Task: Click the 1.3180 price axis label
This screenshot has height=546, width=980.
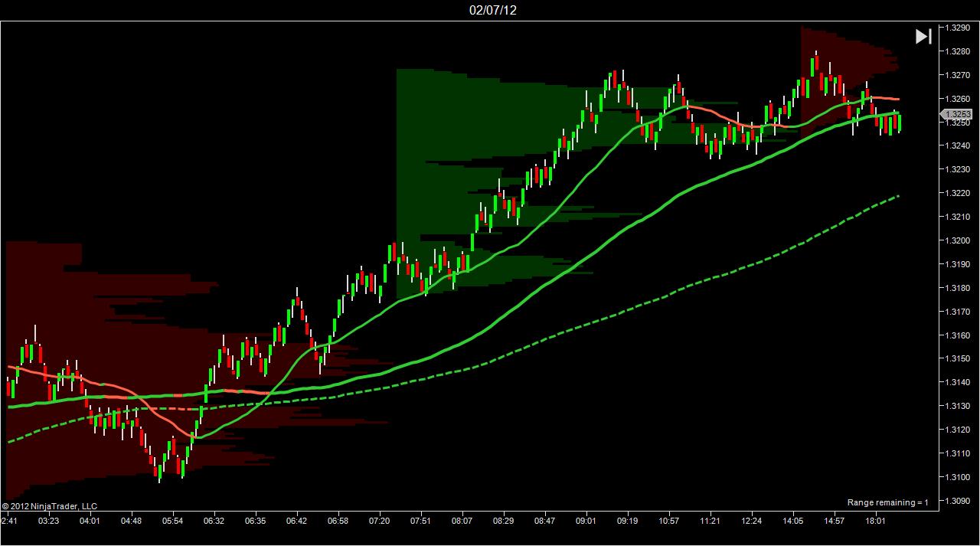Action: (x=958, y=288)
